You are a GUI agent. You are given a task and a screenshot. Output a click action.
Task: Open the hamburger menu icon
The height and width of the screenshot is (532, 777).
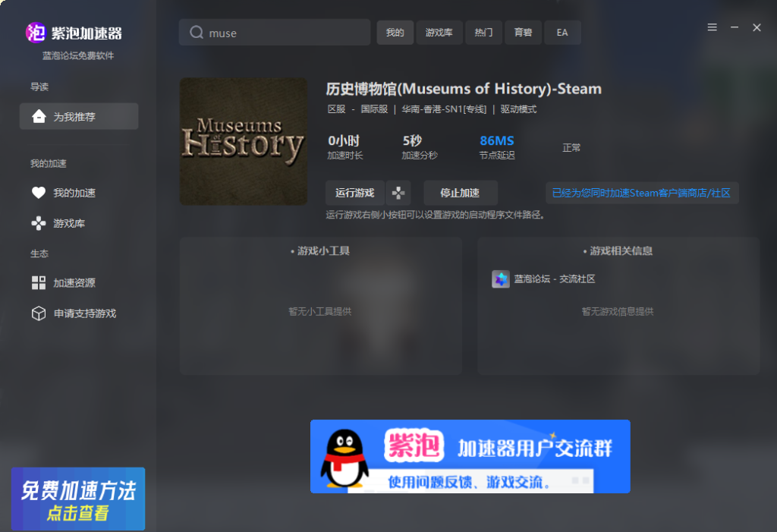click(712, 27)
